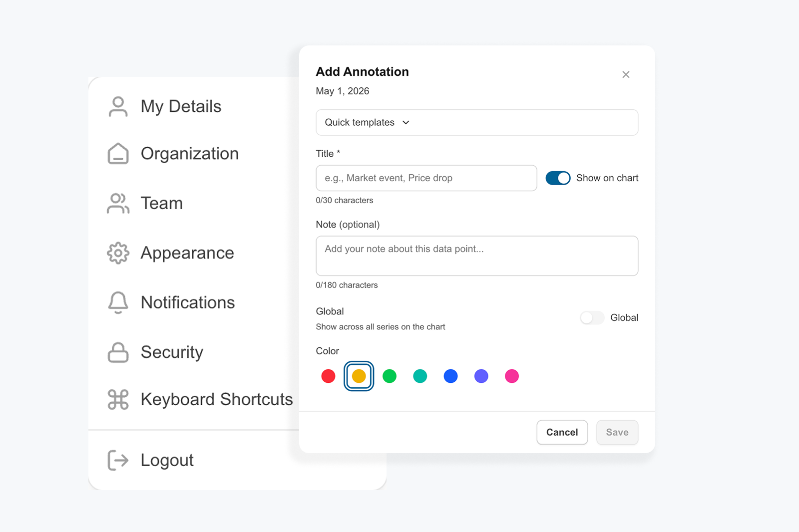Cancel the annotation dialog
The image size is (799, 532).
coord(562,432)
